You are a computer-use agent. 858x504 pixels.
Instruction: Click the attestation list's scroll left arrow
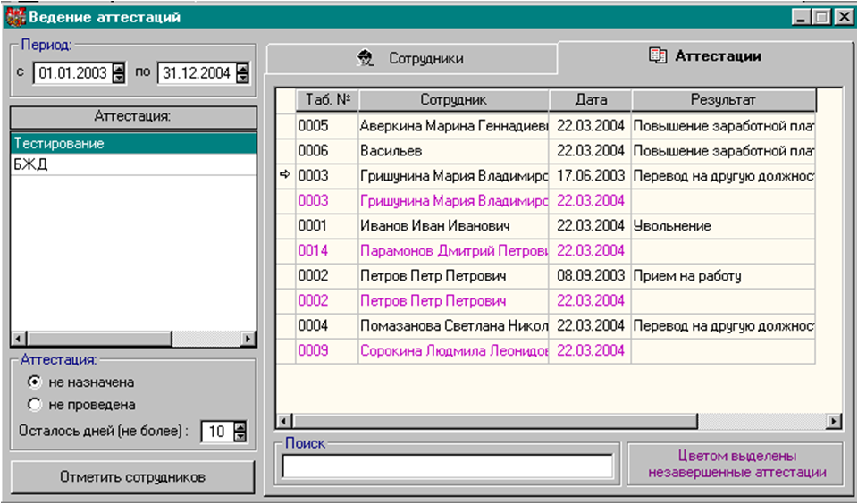pyautogui.click(x=19, y=339)
